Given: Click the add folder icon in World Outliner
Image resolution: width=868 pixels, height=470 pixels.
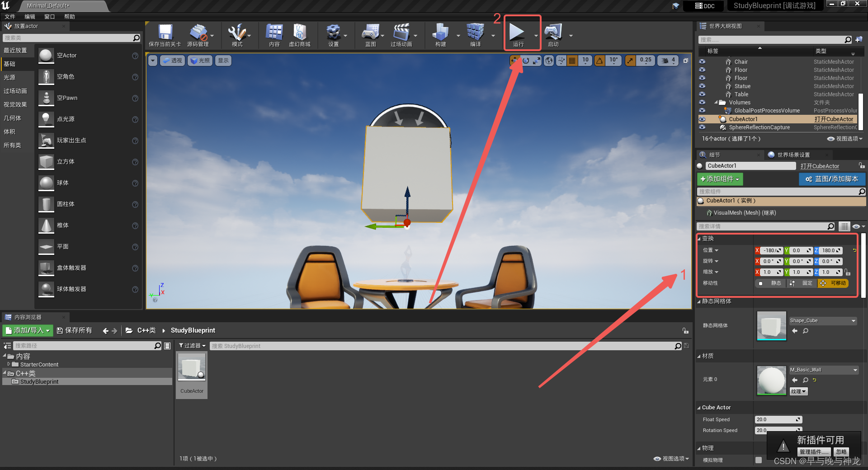Looking at the screenshot, I should pyautogui.click(x=859, y=39).
